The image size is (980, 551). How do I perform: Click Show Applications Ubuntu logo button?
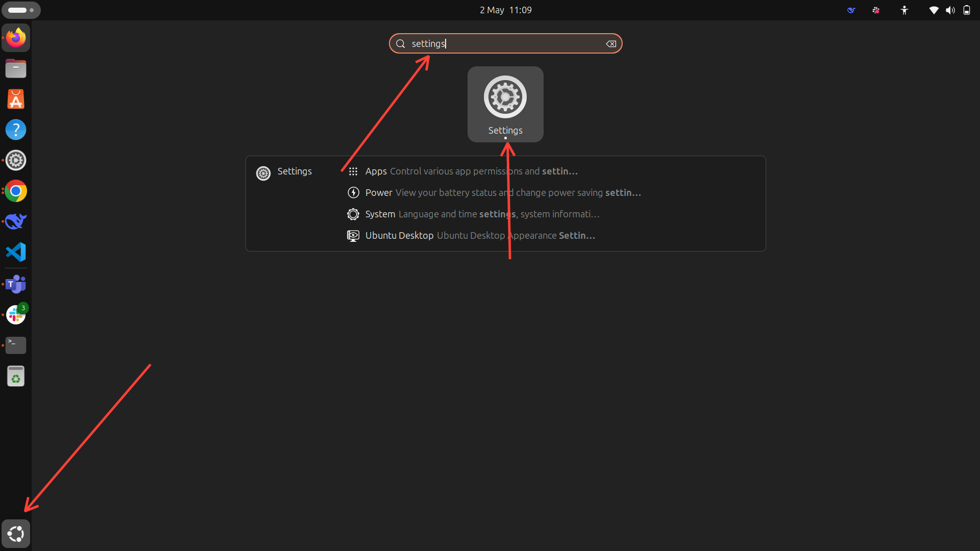(16, 534)
